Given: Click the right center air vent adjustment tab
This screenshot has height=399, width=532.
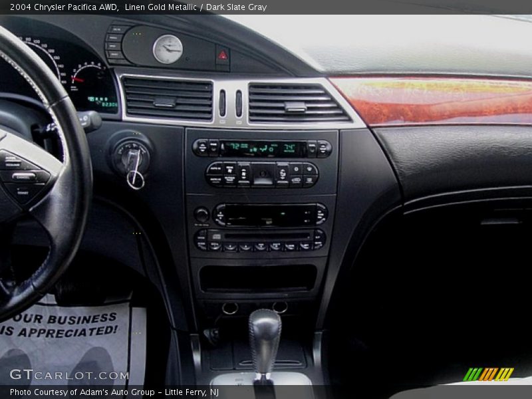Looking at the screenshot, I should point(295,106).
